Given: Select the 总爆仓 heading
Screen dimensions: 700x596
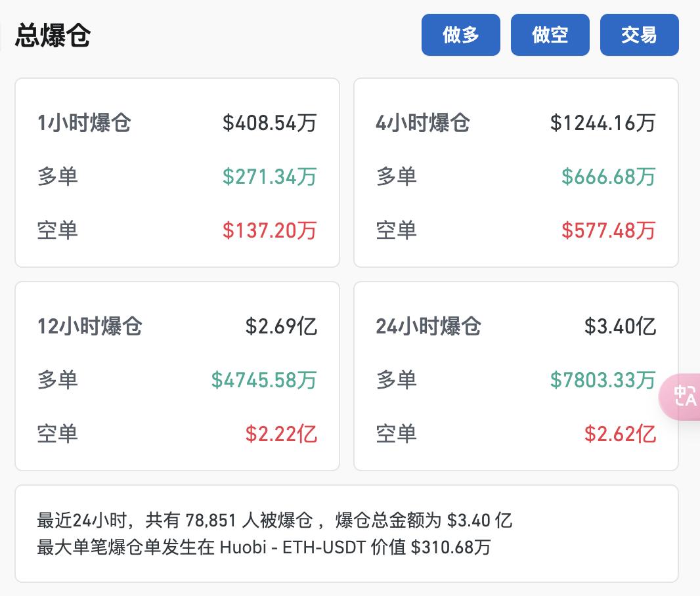Looking at the screenshot, I should tap(53, 35).
